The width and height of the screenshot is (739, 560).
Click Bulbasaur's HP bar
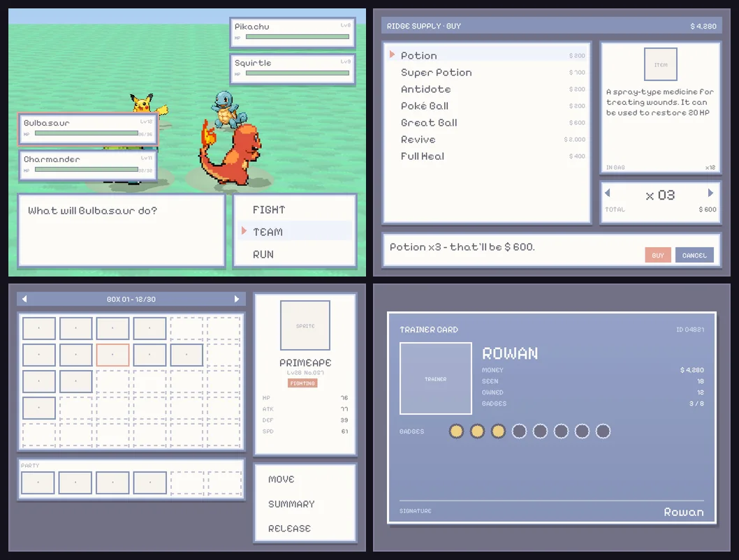click(86, 133)
